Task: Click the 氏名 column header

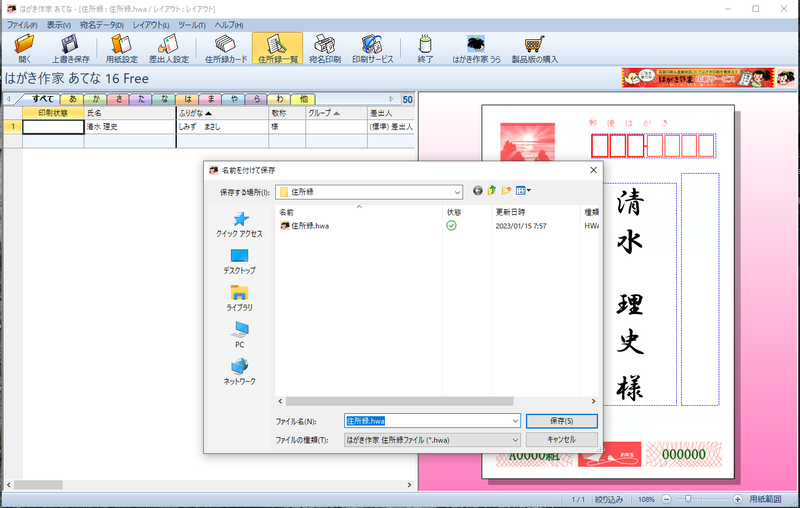Action: pyautogui.click(x=130, y=113)
